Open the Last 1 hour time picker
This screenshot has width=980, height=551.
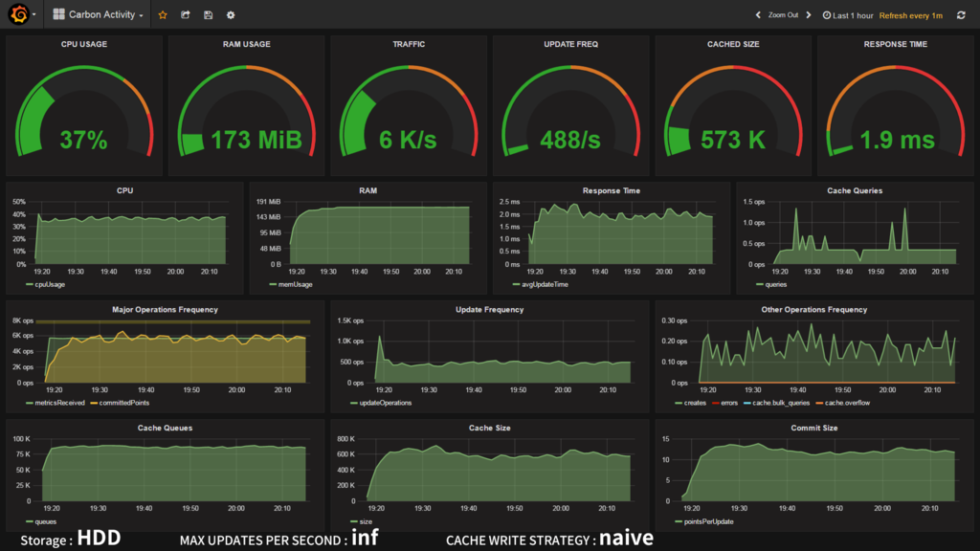(848, 15)
